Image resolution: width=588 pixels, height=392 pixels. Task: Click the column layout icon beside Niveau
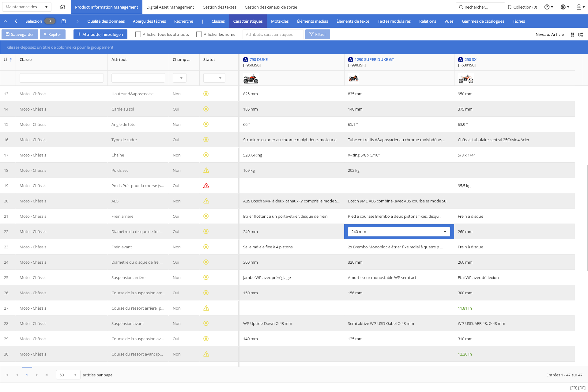[x=572, y=35]
